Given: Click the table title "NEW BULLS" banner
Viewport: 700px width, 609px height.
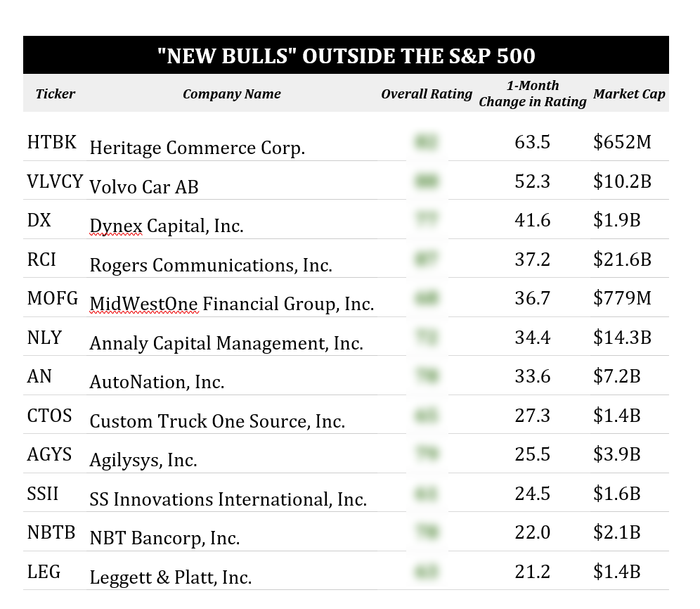Looking at the screenshot, I should click(x=346, y=56).
